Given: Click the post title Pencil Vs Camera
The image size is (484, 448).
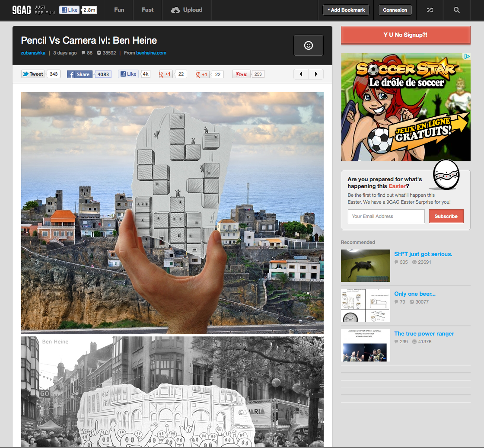Looking at the screenshot, I should click(x=89, y=41).
